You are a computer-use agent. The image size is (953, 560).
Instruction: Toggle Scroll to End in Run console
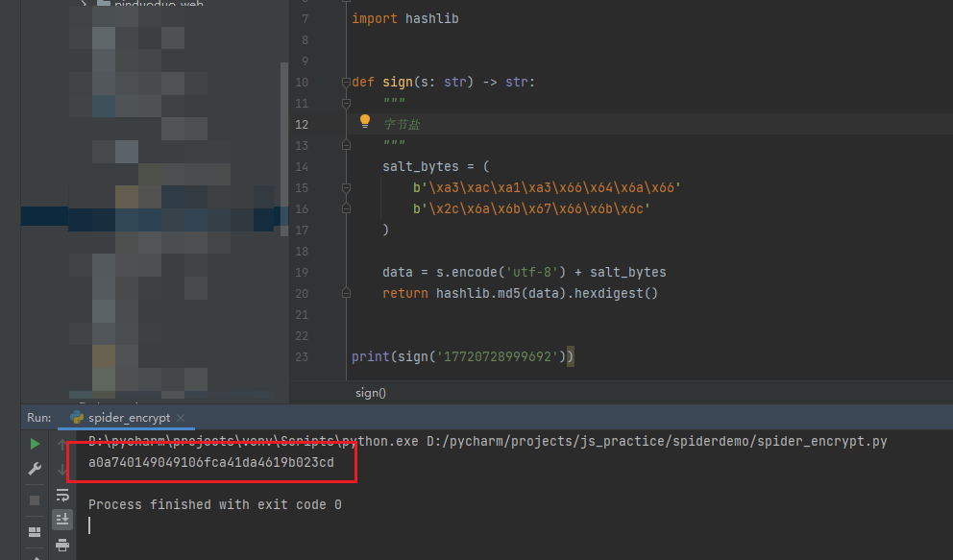62,520
